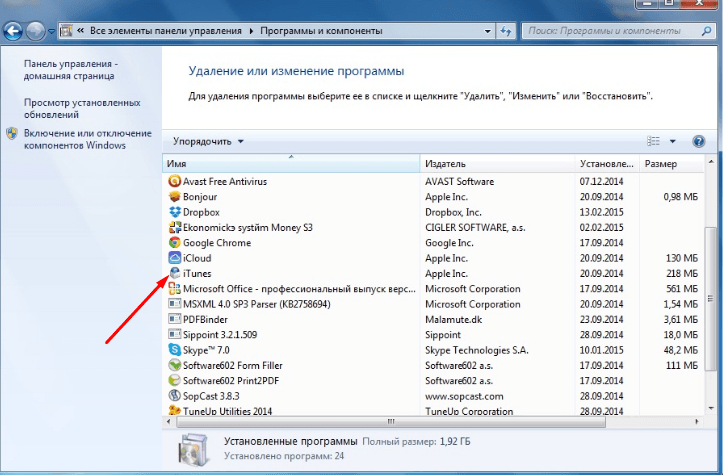Viewport: 723px width, 475px height.
Task: Click the www.sopcast.com publisher cell
Action: [464, 396]
